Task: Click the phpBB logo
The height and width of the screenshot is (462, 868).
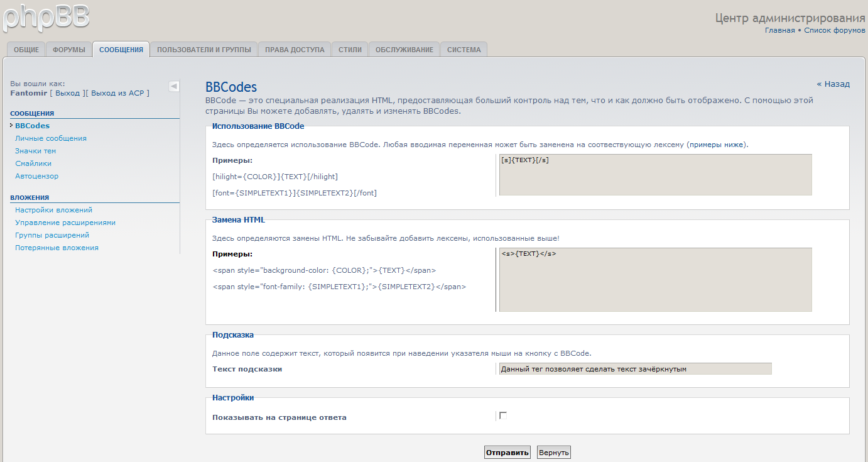Action: (45, 16)
